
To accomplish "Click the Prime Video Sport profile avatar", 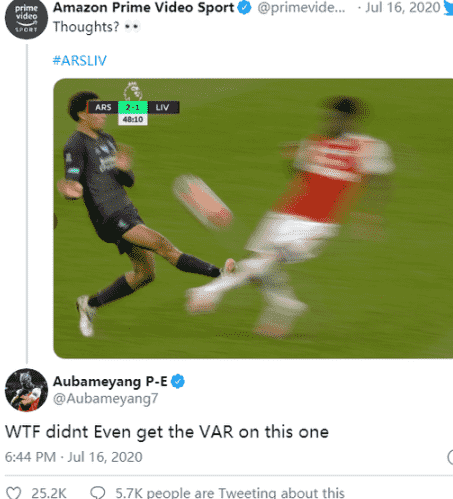I will (26, 18).
